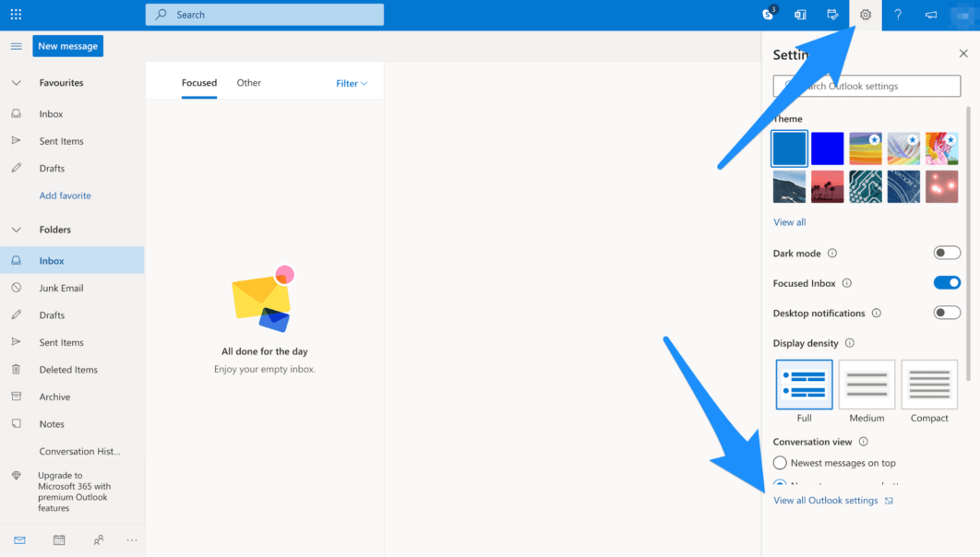Image resolution: width=980 pixels, height=557 pixels.
Task: Open Skype chats from the top bar
Action: coord(769,14)
